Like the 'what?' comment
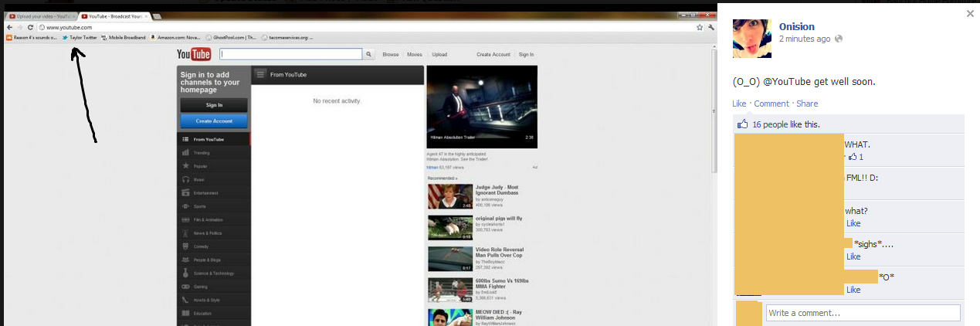 click(x=853, y=223)
